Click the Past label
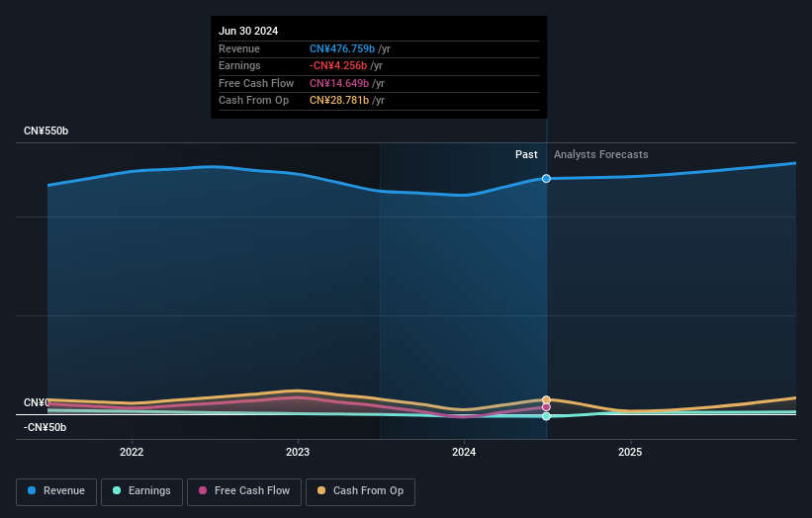The image size is (812, 518). (526, 155)
